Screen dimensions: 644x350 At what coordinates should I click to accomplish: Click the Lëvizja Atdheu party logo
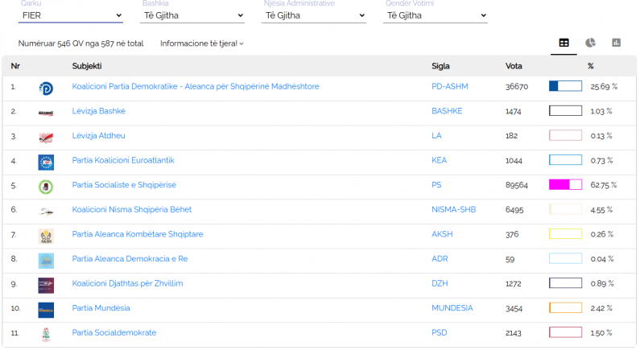pos(46,138)
